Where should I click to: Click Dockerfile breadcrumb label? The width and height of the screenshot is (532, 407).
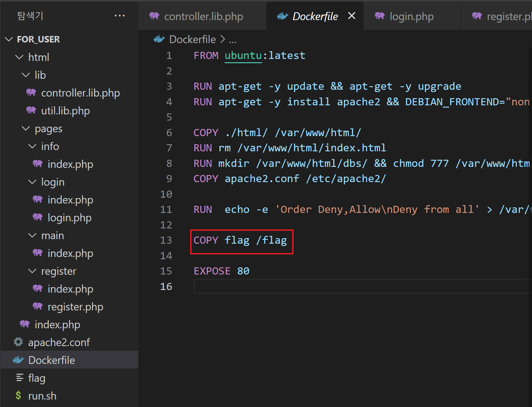[192, 40]
